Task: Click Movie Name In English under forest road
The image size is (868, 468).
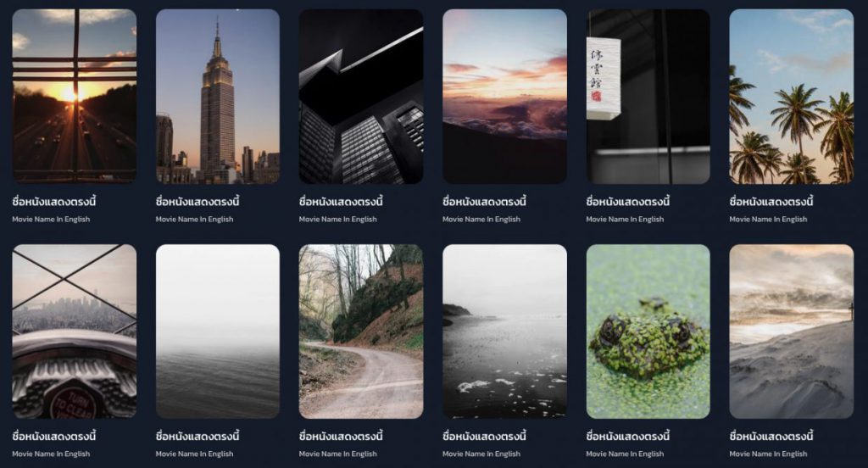Action: point(337,454)
